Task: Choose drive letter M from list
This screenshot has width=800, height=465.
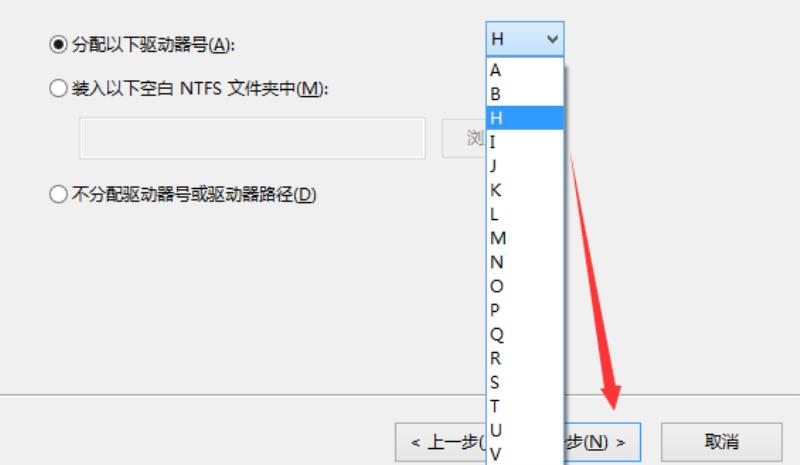Action: [x=525, y=238]
